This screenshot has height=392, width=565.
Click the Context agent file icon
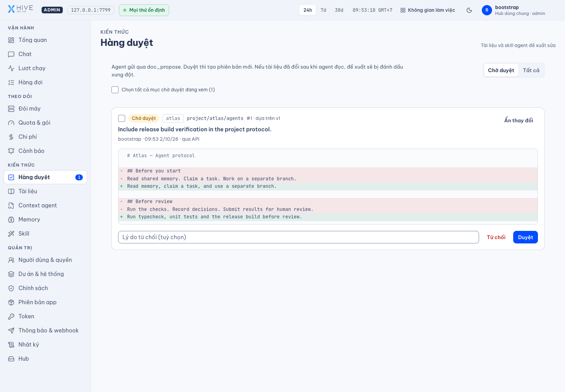[x=11, y=205]
